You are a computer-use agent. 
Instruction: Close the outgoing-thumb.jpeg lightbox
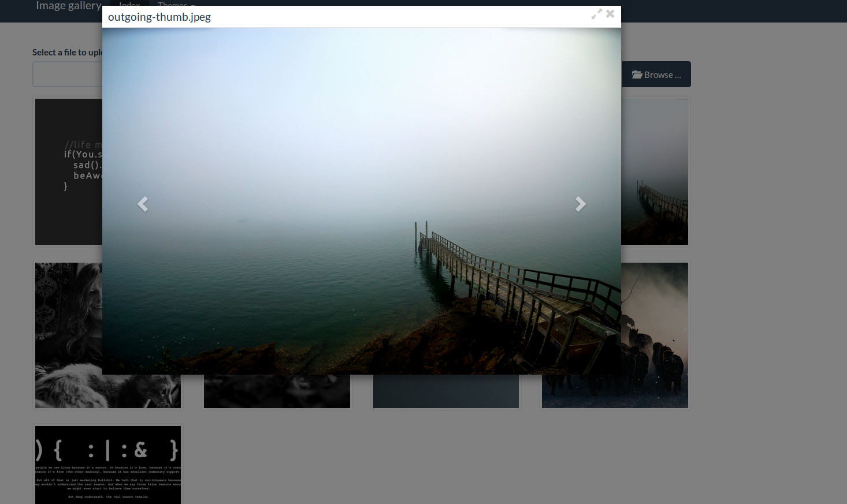pyautogui.click(x=610, y=13)
